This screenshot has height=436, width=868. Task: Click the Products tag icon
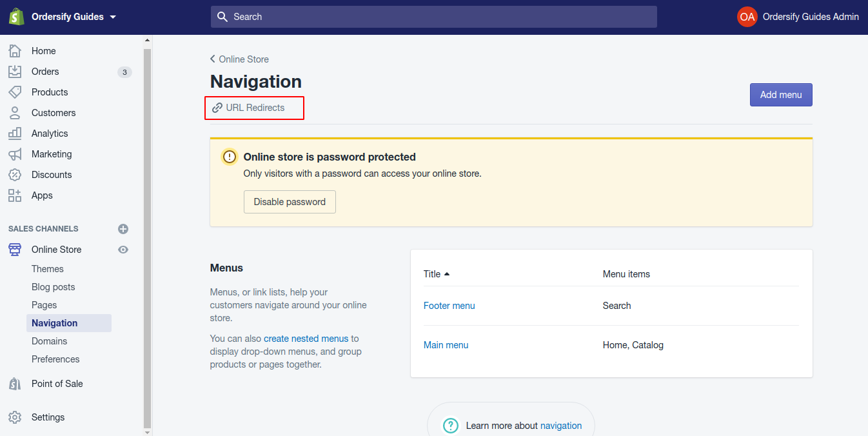coord(15,92)
